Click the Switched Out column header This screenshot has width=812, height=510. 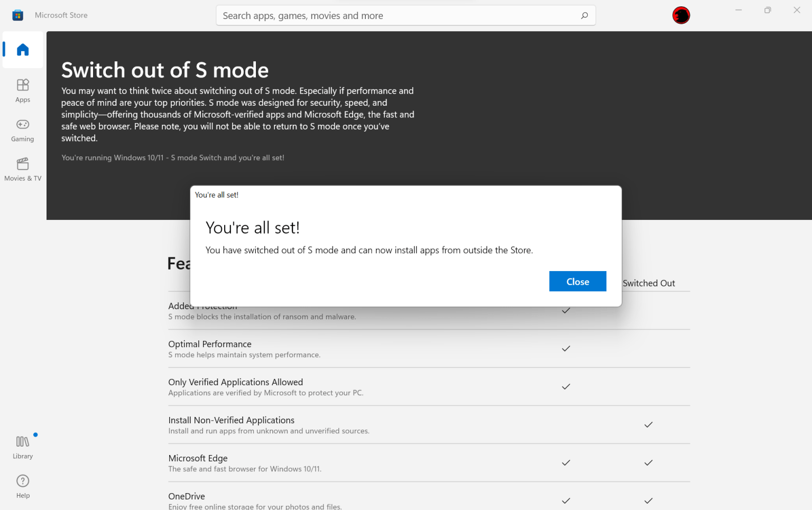point(649,283)
